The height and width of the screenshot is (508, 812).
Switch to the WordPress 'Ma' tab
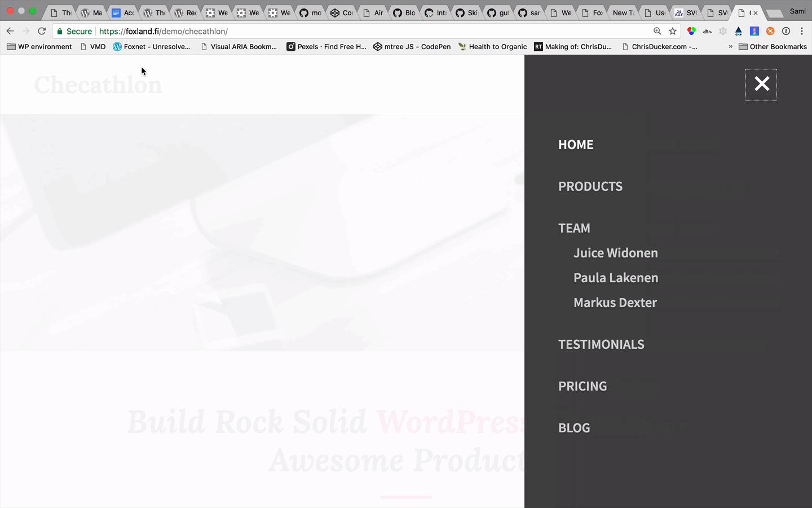click(x=92, y=12)
